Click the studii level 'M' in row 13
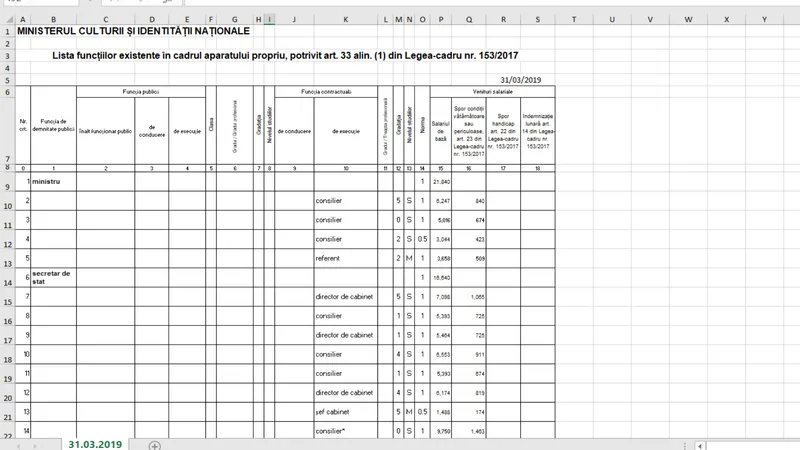 tap(409, 258)
